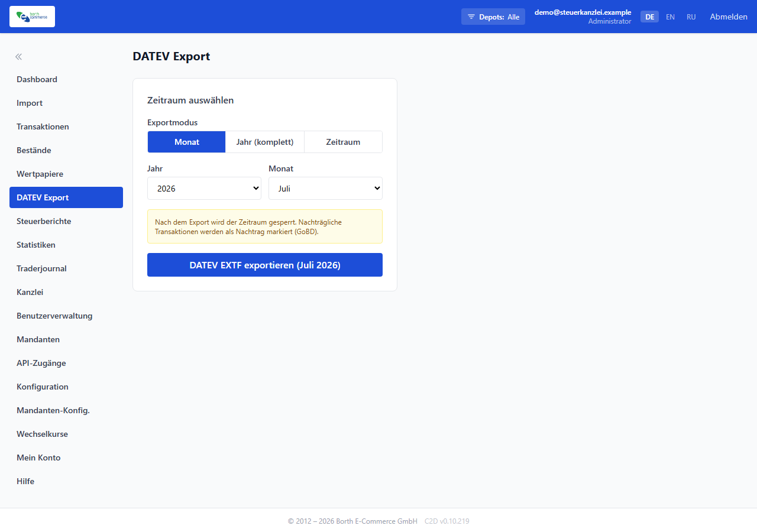Go to Transaktionen page
Screen dimensions: 757x532
click(x=66, y=126)
